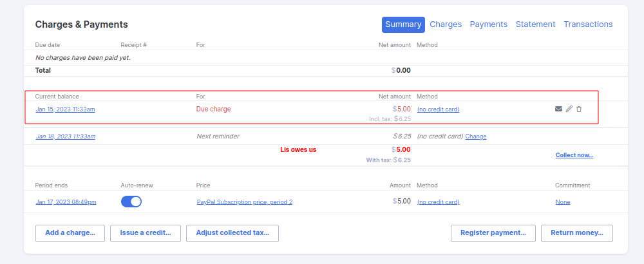Image resolution: width=644 pixels, height=264 pixels.
Task: Click the Collect now link
Action: click(574, 155)
